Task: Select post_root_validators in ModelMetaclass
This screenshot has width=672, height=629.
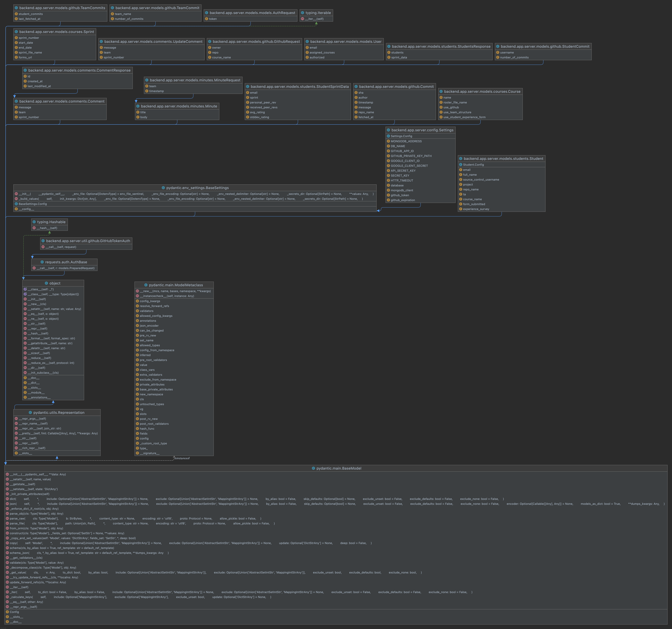Action: pyautogui.click(x=154, y=424)
